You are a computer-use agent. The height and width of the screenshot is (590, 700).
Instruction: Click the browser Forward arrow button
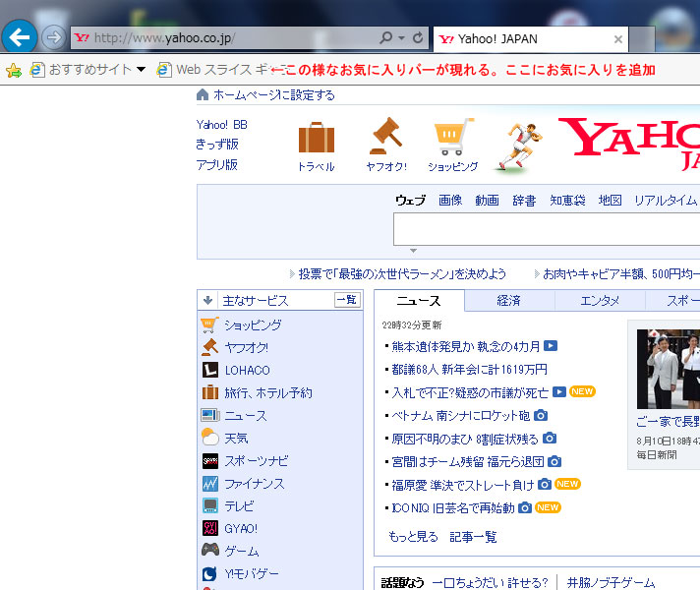click(53, 38)
